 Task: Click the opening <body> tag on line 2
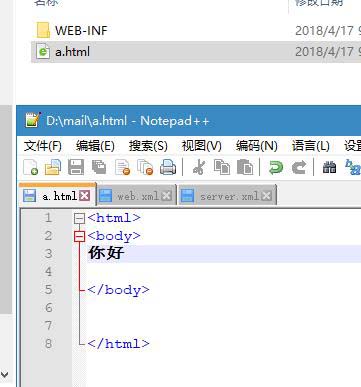pos(114,236)
